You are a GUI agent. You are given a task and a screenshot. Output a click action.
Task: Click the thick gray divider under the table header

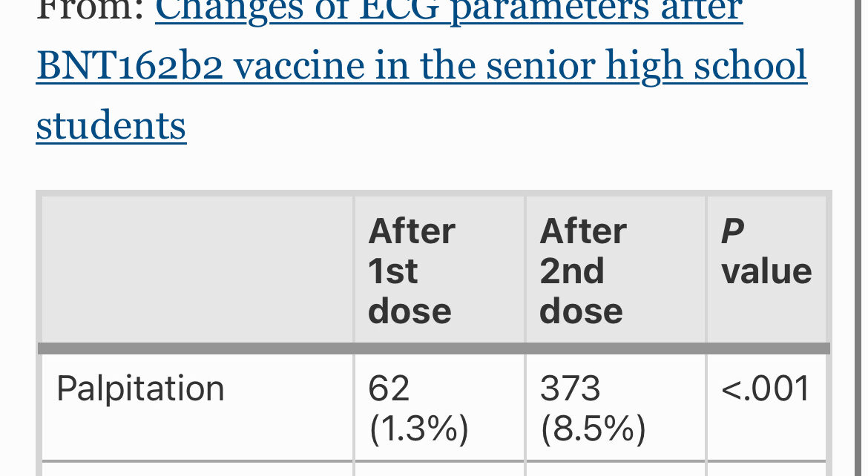click(434, 348)
